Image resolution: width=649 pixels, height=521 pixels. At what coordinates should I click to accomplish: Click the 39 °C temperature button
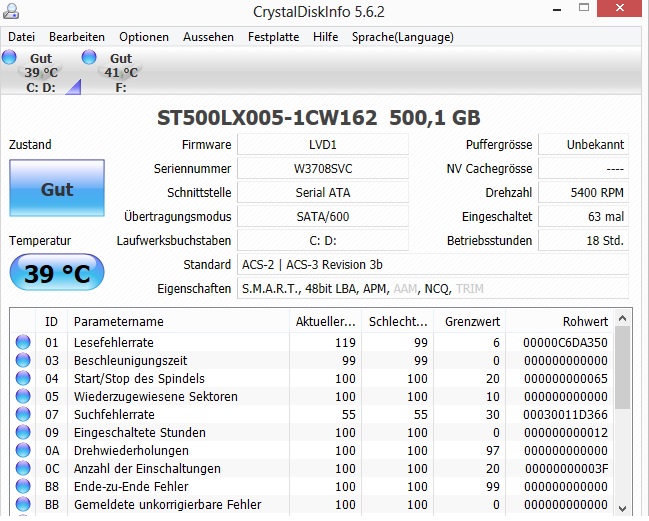tap(57, 272)
